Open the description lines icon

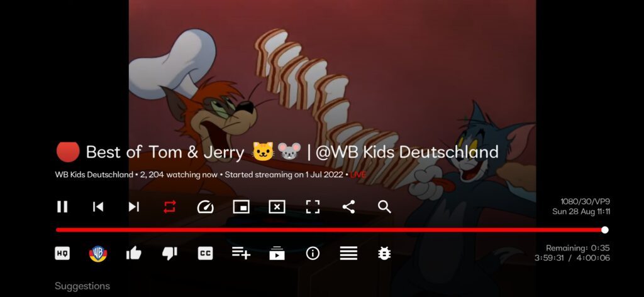click(x=348, y=254)
